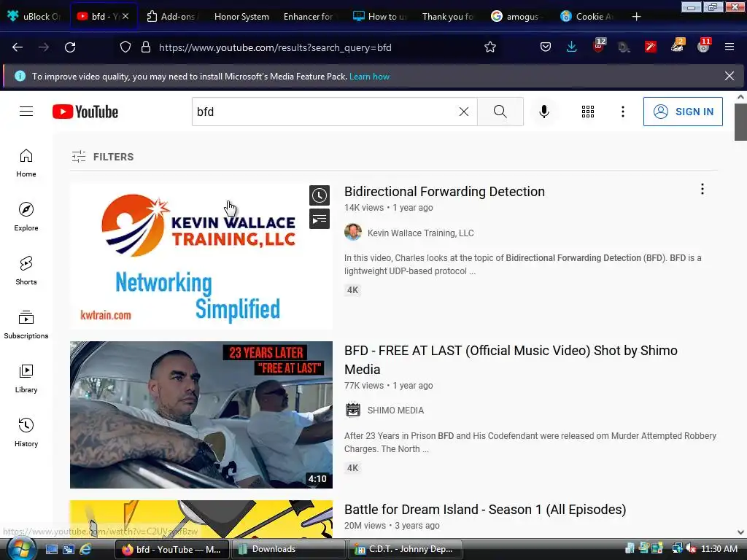Open YouTube settings three-dot menu
The image size is (747, 560).
pyautogui.click(x=623, y=112)
